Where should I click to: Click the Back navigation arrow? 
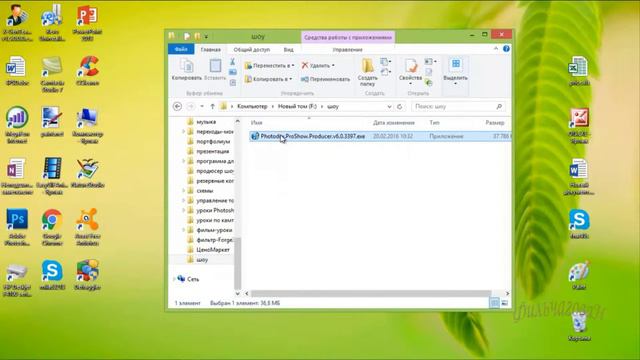(x=178, y=107)
